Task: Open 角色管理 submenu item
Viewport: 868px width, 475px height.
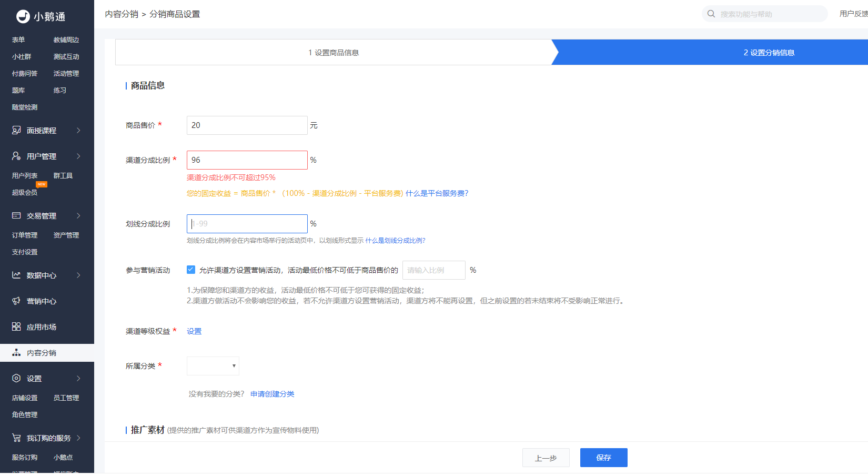Action: [x=25, y=415]
